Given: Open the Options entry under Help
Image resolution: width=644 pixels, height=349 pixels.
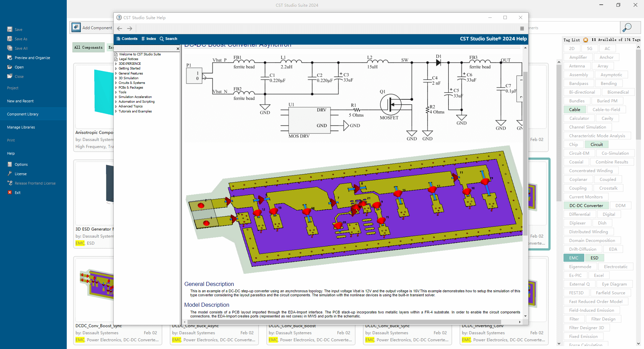Looking at the screenshot, I should (x=21, y=164).
